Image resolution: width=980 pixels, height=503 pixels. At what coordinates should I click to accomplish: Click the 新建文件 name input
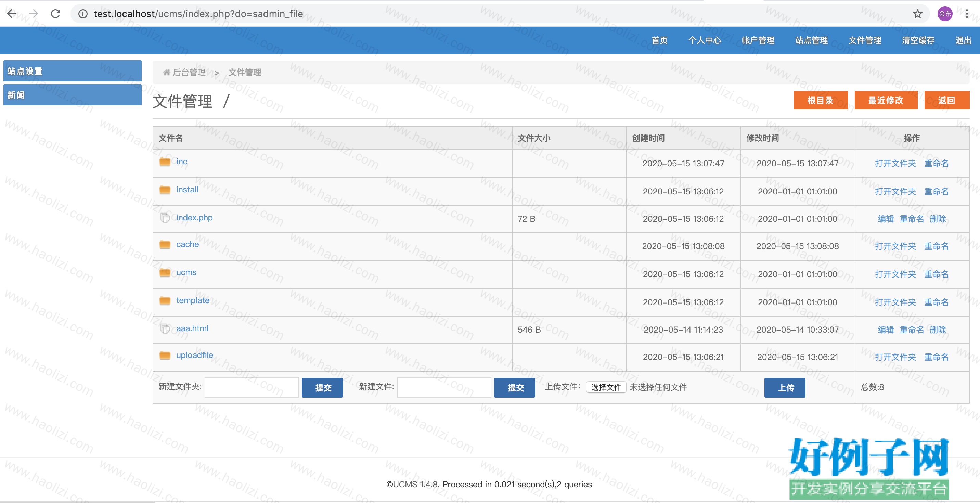point(444,387)
